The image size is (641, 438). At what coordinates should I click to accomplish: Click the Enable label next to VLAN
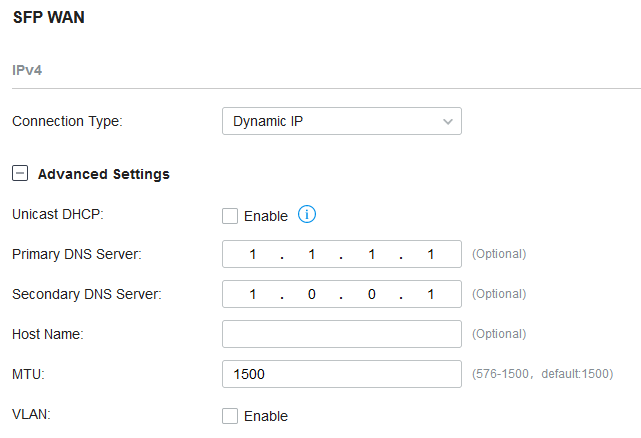(x=266, y=416)
